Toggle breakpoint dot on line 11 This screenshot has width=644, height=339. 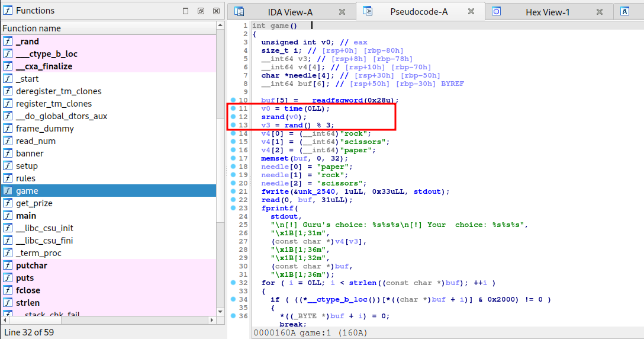(233, 108)
